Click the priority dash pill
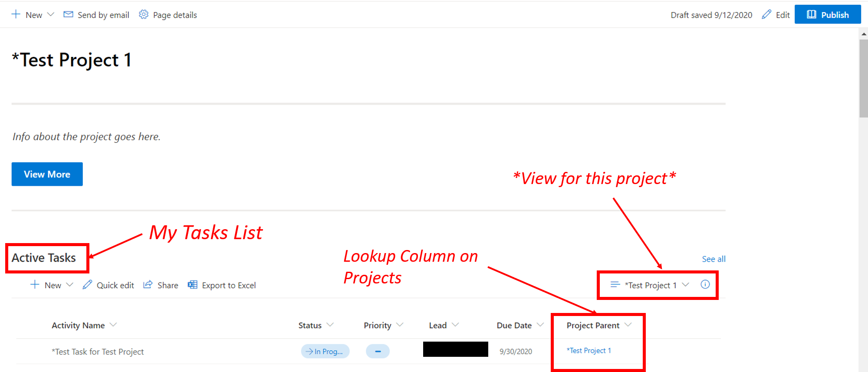868x372 pixels. [378, 351]
